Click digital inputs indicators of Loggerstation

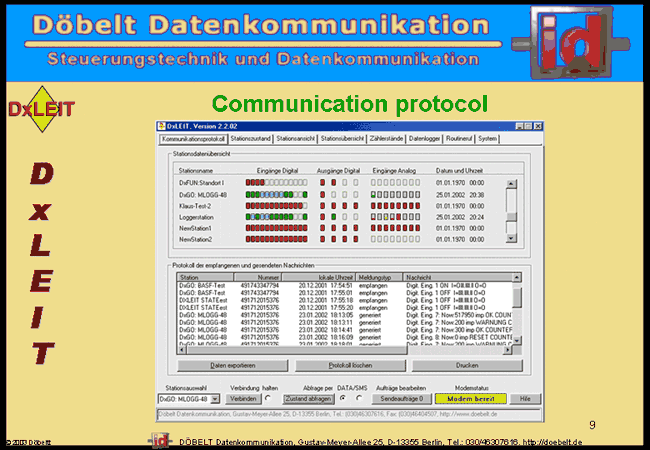[276, 217]
